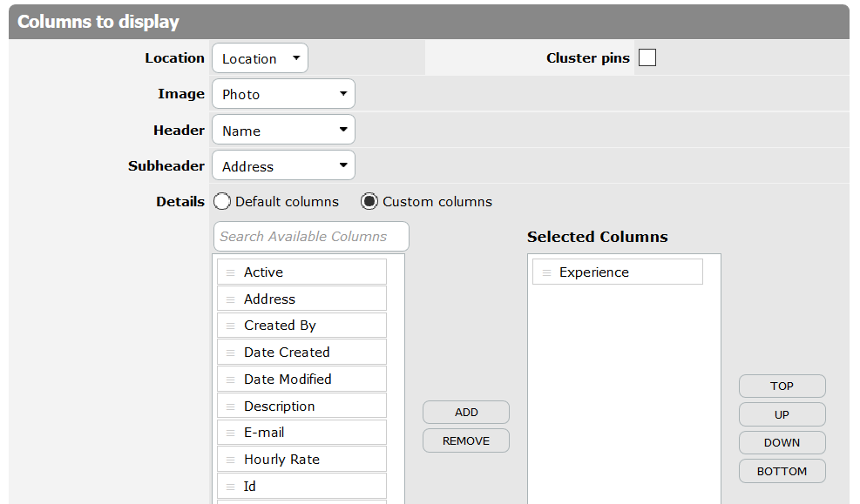This screenshot has height=504, width=860.
Task: Select the Custom columns radio button
Action: click(369, 202)
